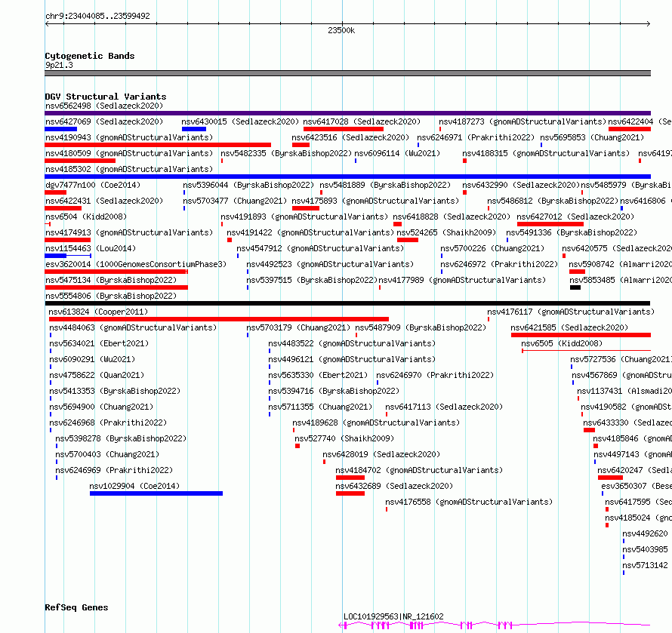The height and width of the screenshot is (633, 672).
Task: Click esv3620014 (1000GenomesConsortiumPhase3) label
Action: (x=136, y=264)
